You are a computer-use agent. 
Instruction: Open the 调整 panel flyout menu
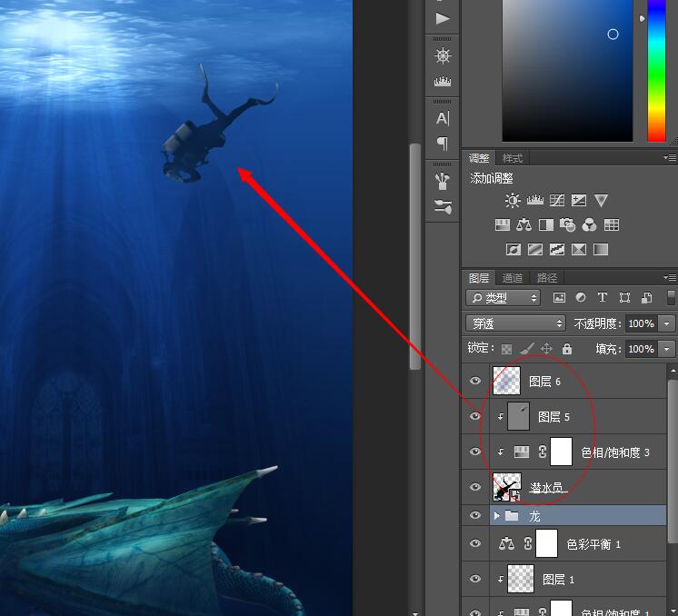(670, 158)
